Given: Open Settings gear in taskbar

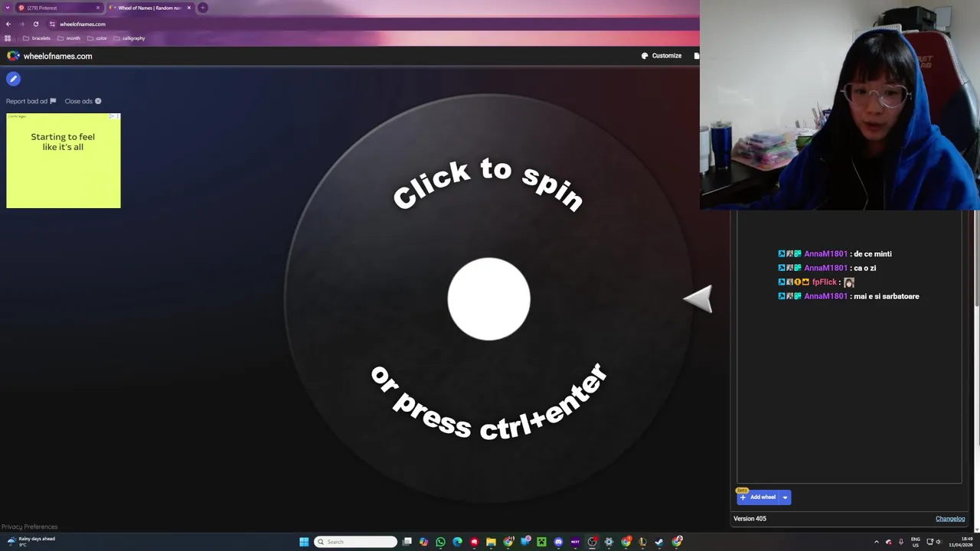Looking at the screenshot, I should tap(609, 542).
